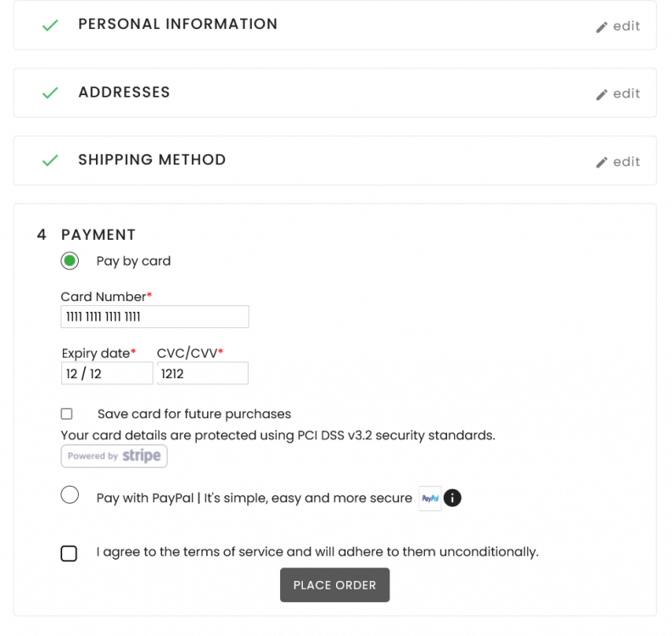
Task: Click the pencil icon for Personal Information
Action: pos(602,26)
